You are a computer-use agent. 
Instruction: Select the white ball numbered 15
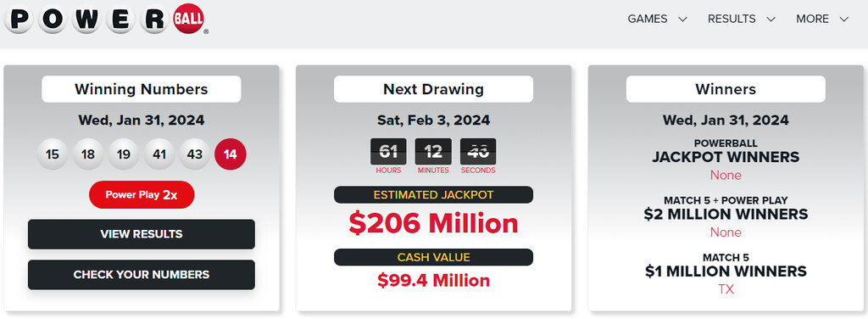(x=53, y=154)
